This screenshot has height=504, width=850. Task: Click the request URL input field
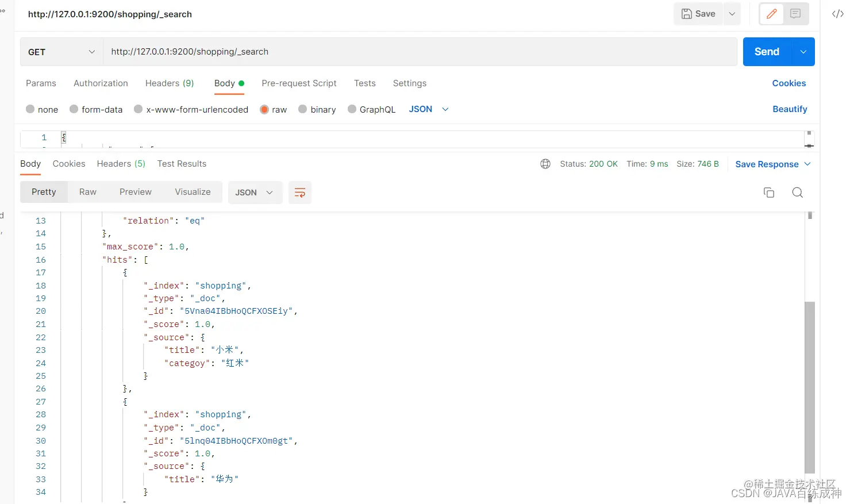(x=420, y=52)
